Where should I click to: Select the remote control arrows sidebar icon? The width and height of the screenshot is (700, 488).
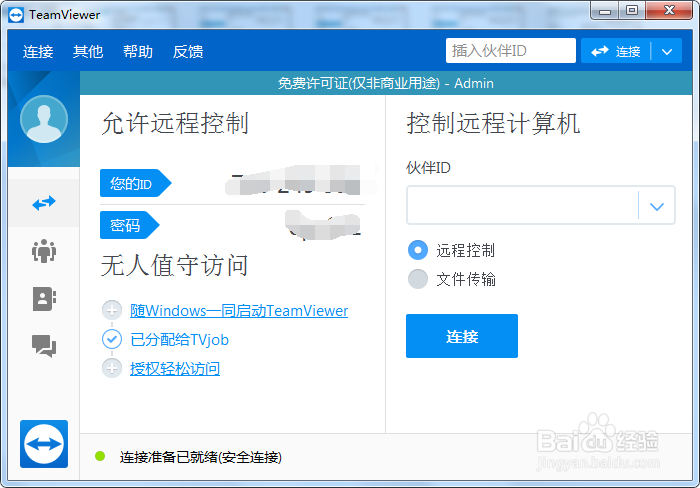point(44,204)
